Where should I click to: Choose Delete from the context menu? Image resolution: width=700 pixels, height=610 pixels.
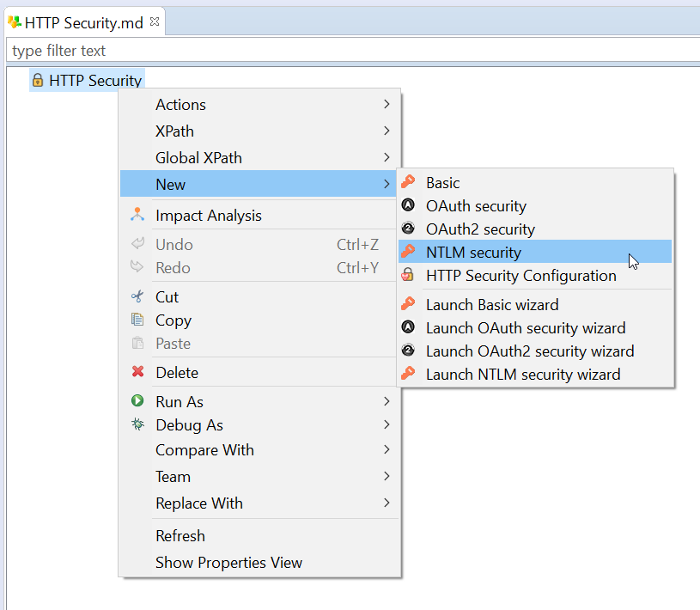point(259,372)
